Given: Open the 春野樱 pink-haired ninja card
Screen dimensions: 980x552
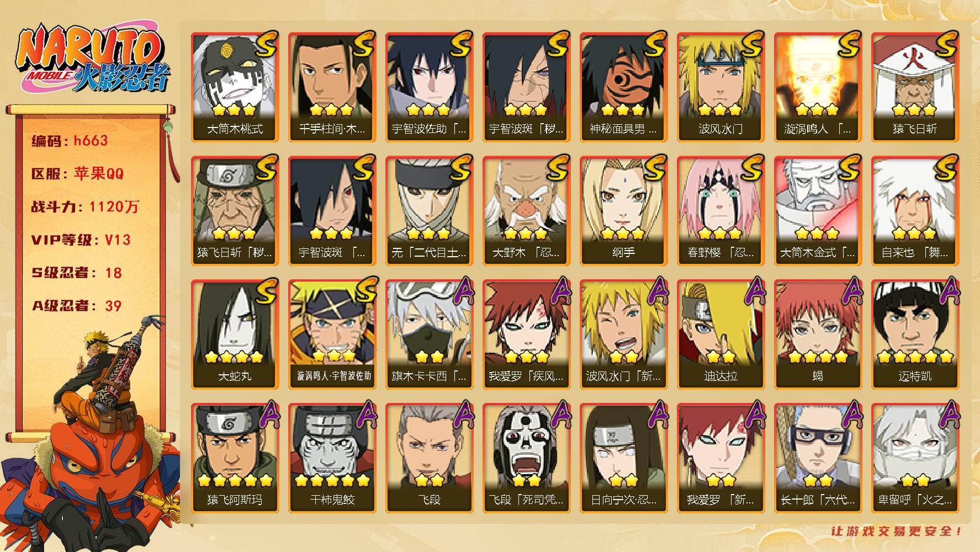Looking at the screenshot, I should [721, 211].
